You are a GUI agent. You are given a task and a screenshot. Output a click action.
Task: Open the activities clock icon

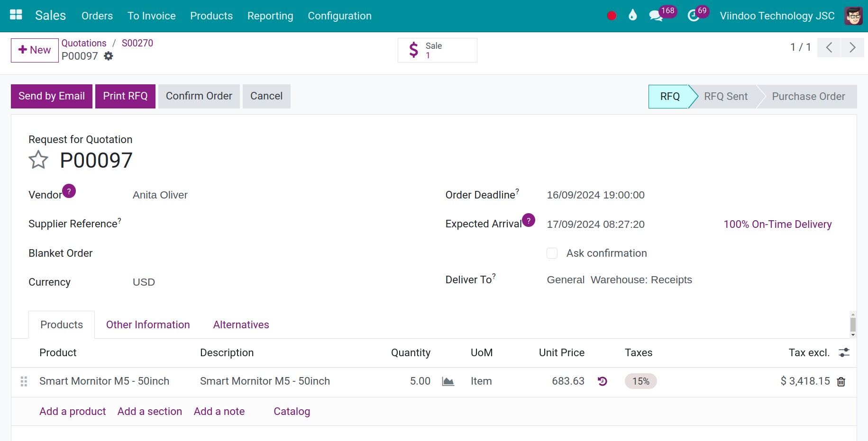693,16
